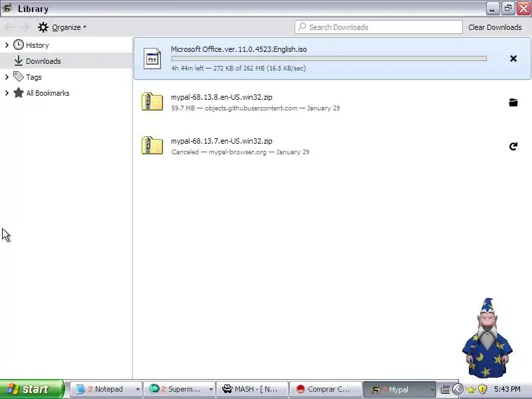Close the Library window

point(523,8)
